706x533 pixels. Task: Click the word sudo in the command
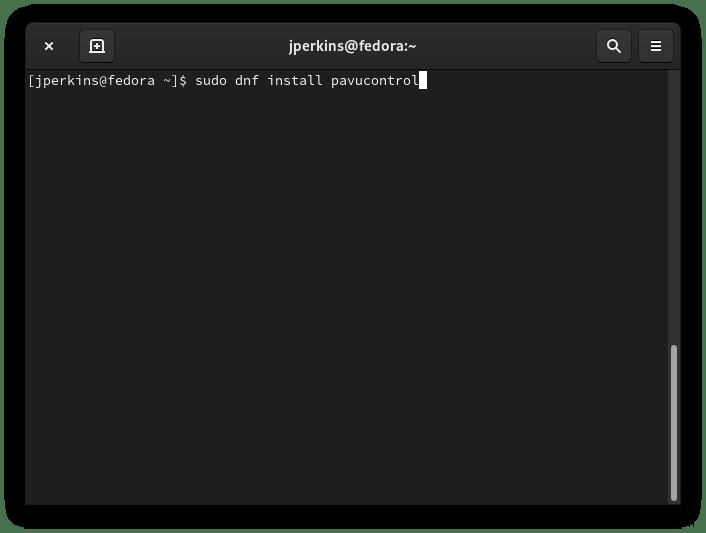pos(211,81)
